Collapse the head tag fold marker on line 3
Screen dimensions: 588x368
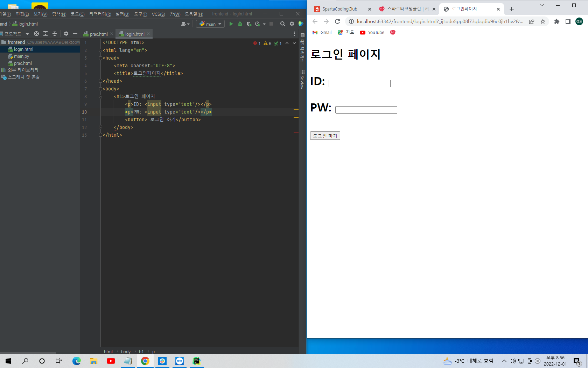(100, 58)
